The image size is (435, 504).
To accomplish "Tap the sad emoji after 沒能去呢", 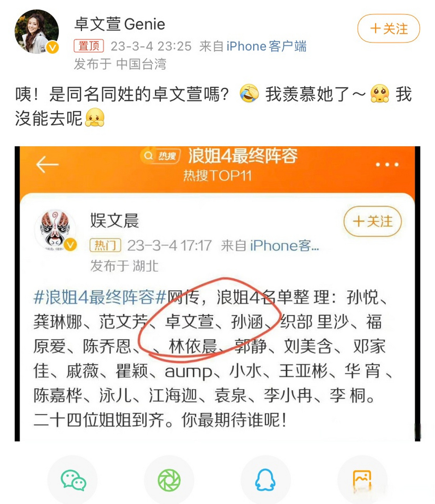I will pos(95,117).
